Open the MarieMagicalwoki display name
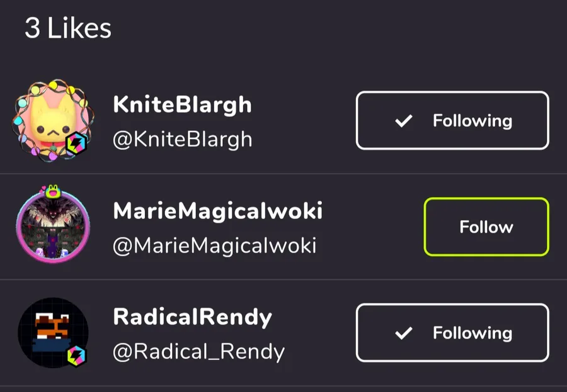Screen dimensions: 567x392 (x=218, y=211)
